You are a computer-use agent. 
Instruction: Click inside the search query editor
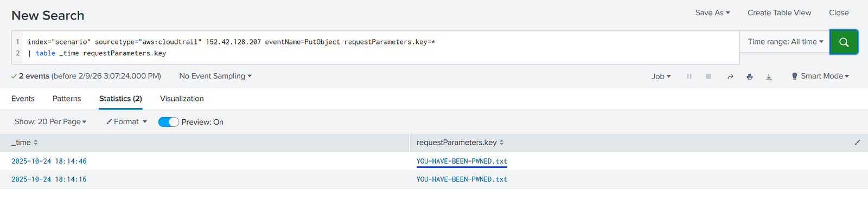click(381, 47)
